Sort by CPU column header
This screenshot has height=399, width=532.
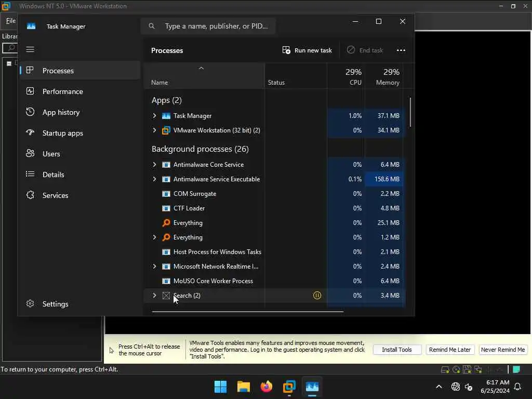[x=345, y=76]
